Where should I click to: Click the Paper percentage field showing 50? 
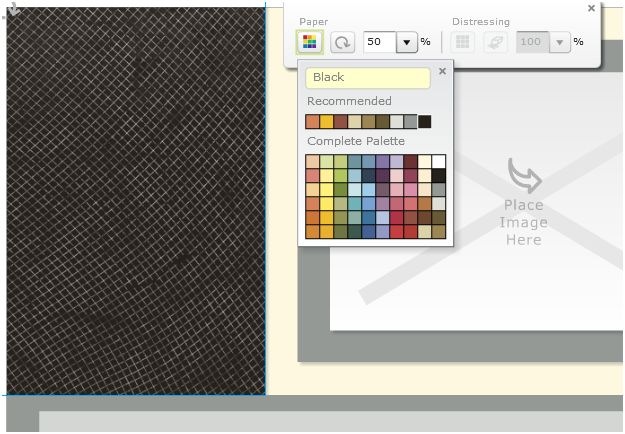point(380,42)
